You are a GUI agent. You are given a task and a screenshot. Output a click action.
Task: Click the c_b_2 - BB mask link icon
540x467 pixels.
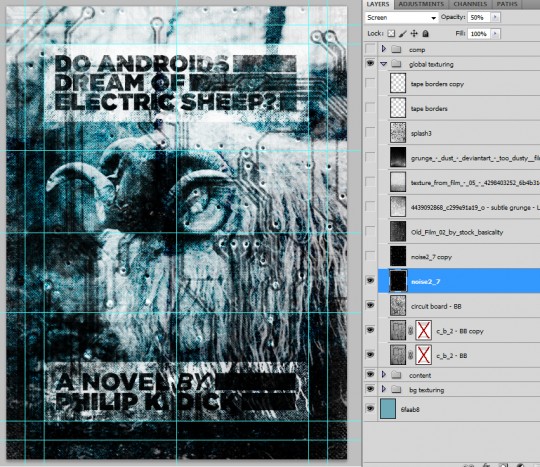[411, 355]
